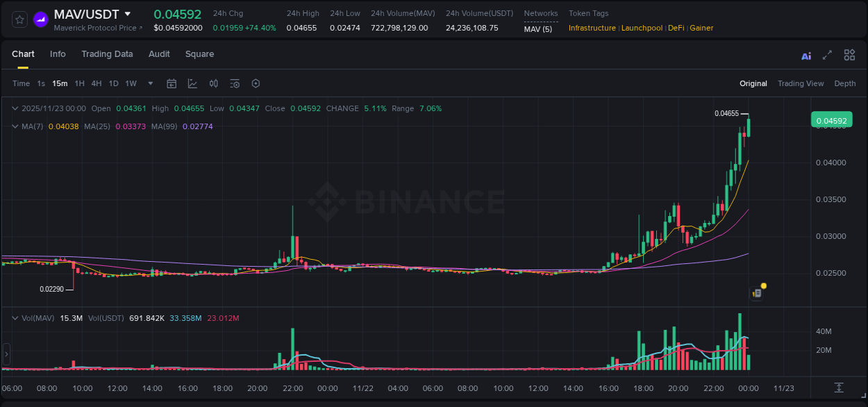Open chart settings via hexagon icon
This screenshot has width=868, height=407.
point(256,83)
